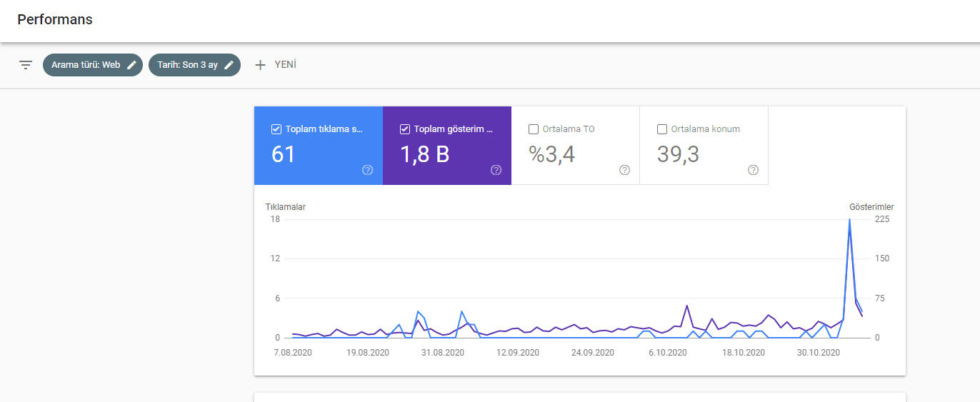Click the plus icon beside YENİ

(x=260, y=65)
